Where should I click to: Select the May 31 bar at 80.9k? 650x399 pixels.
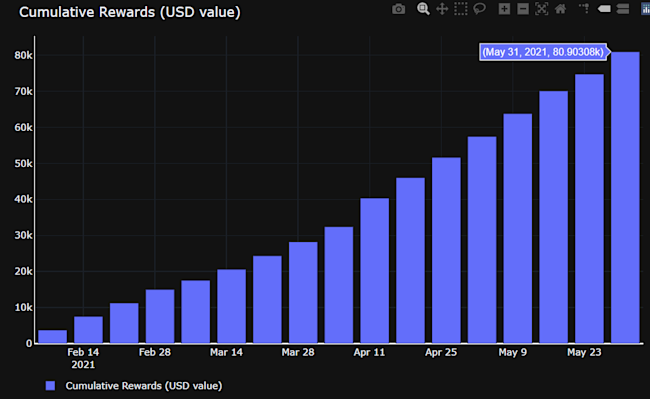625,197
